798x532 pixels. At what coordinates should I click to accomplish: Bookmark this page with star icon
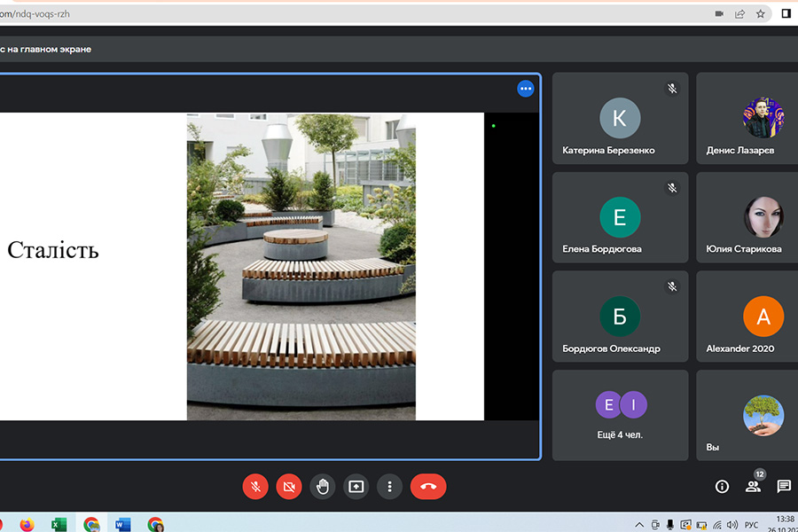click(761, 14)
